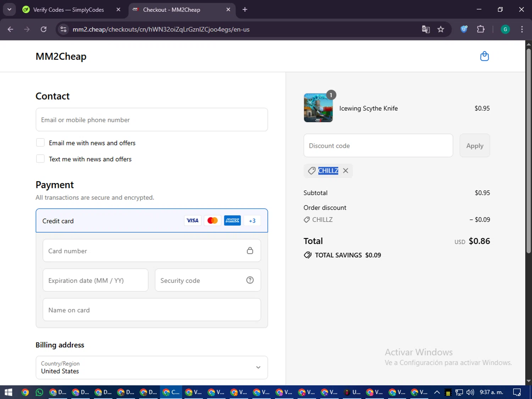This screenshot has height=399, width=532.
Task: Open the Chrome extensions puzzle icon
Action: click(481, 29)
